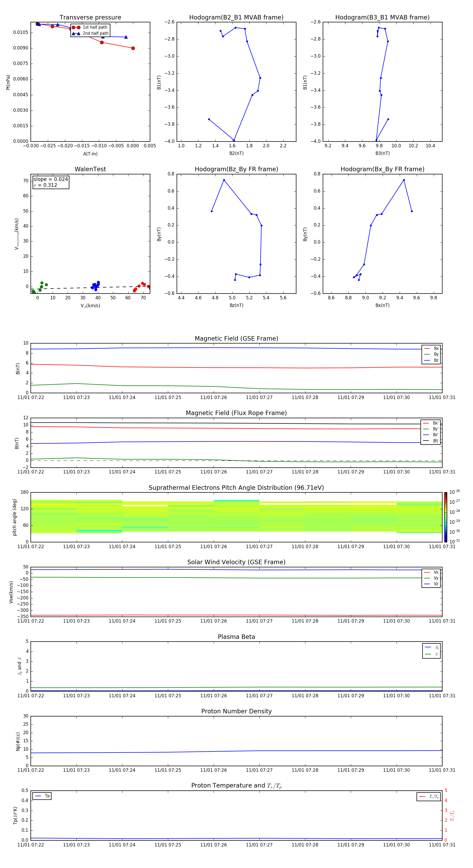Select the Hodogram(B3_B1 MVAB frame) title

click(382, 18)
